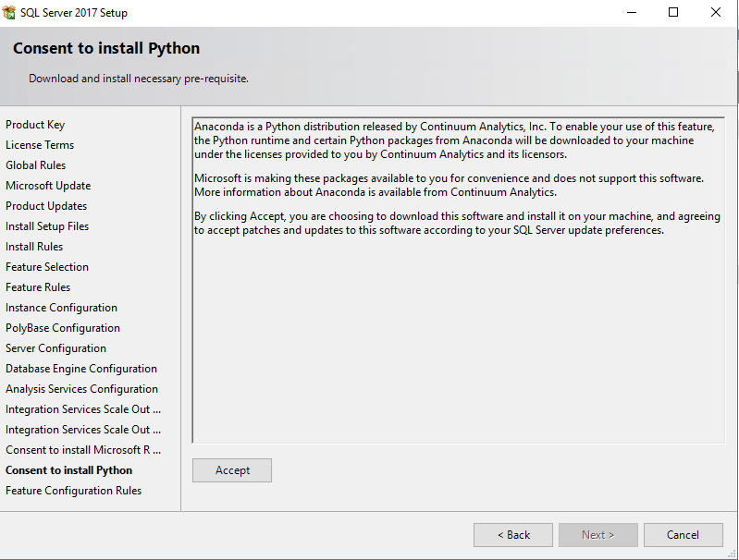
Task: Click the SQL Server Setup title bar icon
Action: (x=10, y=13)
